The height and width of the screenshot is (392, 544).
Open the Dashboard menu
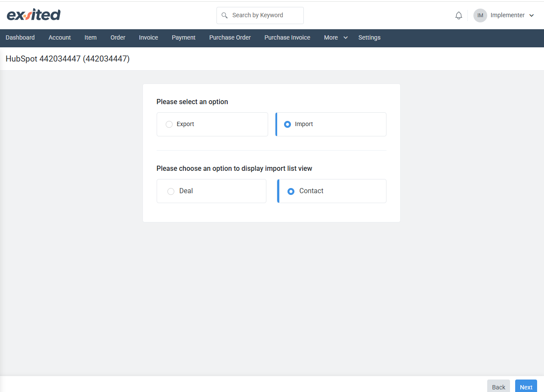tap(20, 37)
